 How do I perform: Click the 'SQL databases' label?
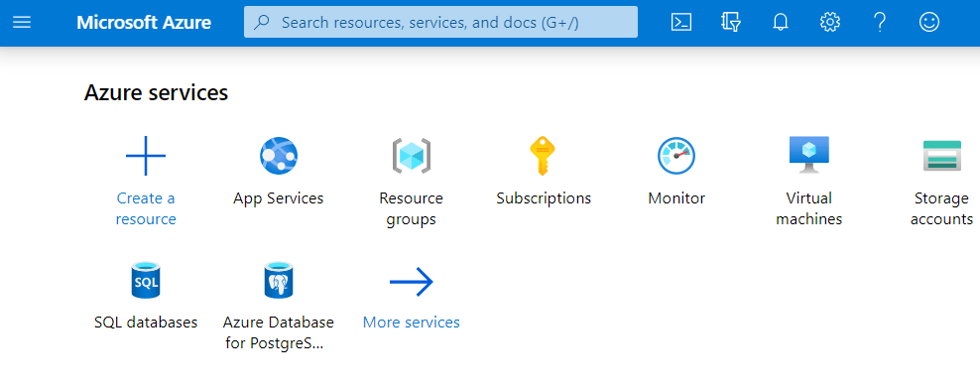146,323
